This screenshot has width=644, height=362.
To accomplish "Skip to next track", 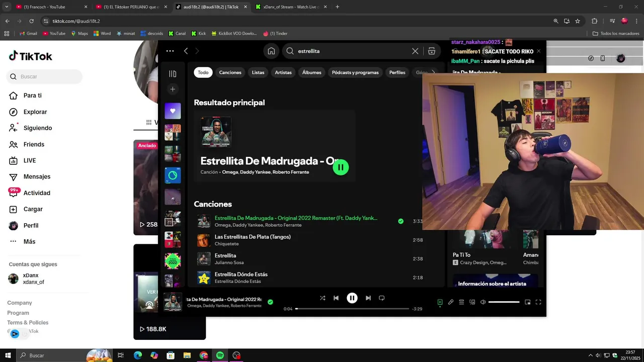I will (x=368, y=298).
